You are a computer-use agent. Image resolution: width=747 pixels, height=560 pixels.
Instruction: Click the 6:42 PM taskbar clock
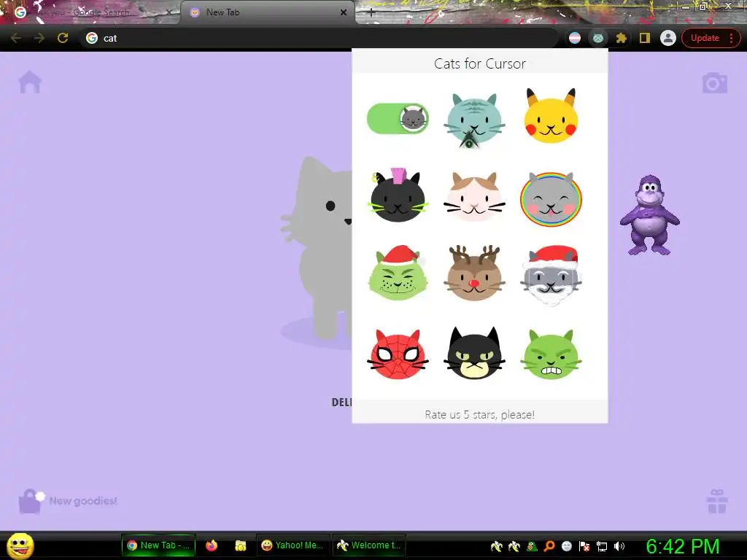pos(683,546)
